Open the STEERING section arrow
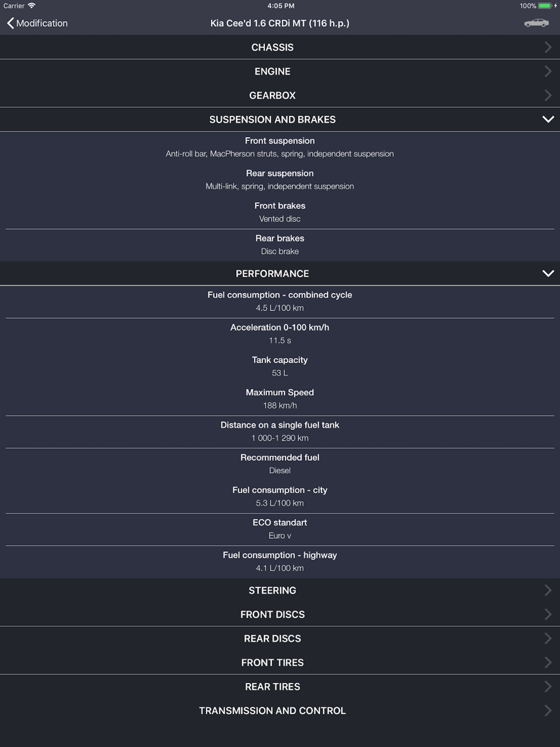This screenshot has height=747, width=560. tap(548, 590)
